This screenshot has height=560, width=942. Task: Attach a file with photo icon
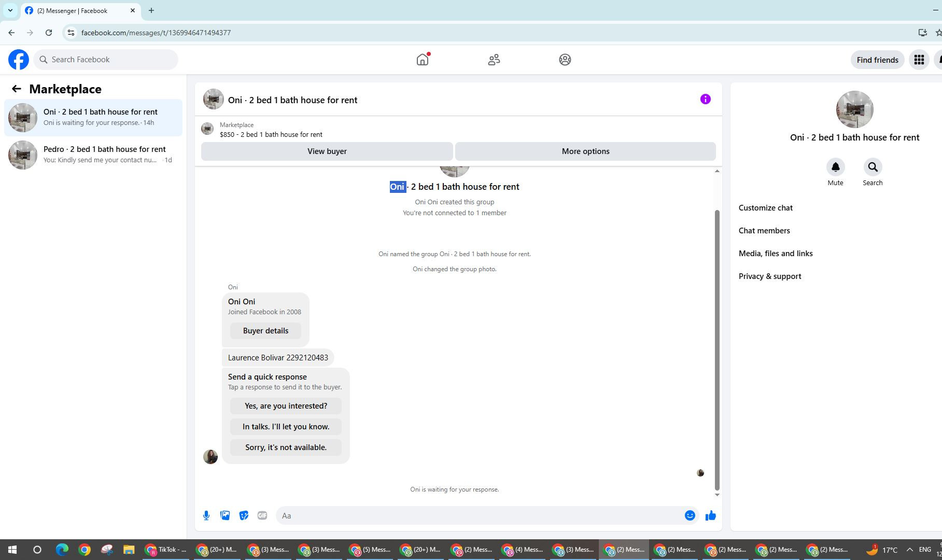pos(225,515)
